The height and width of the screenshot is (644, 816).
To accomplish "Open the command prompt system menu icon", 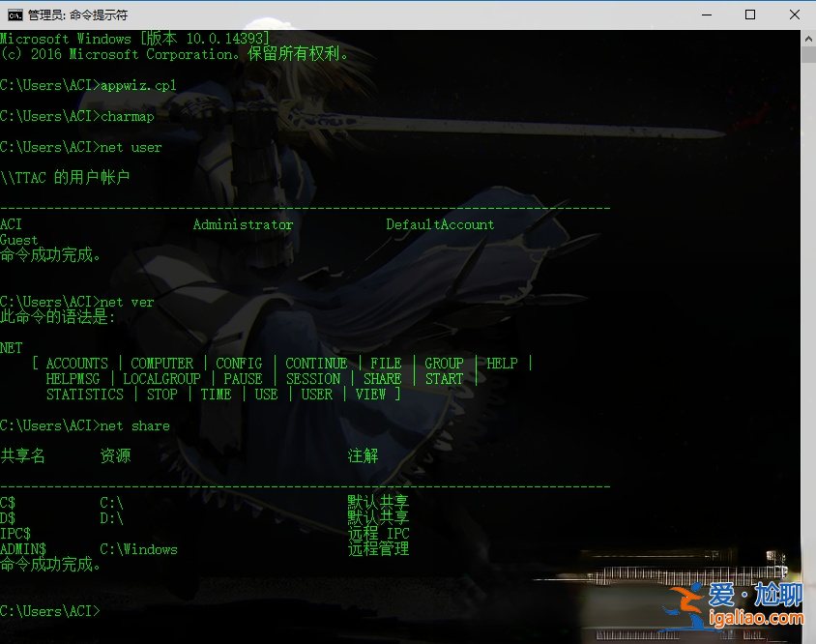I will point(15,15).
